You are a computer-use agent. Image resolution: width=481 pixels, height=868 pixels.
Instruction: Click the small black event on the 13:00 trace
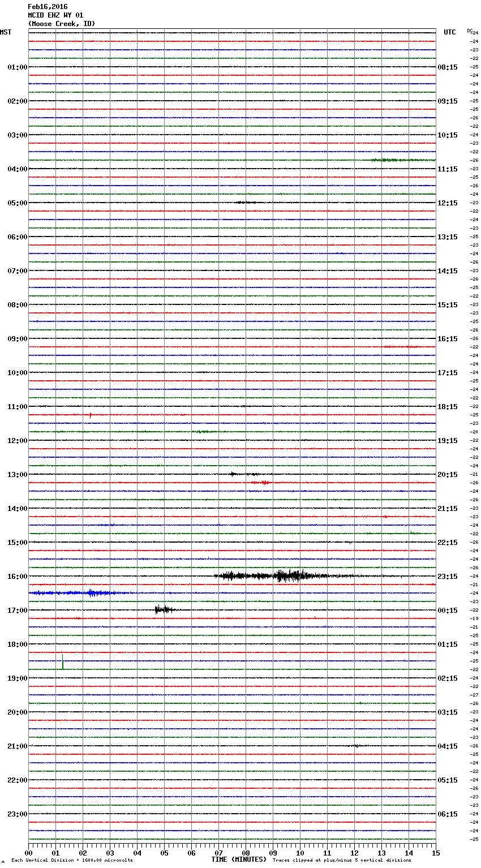pos(243,474)
